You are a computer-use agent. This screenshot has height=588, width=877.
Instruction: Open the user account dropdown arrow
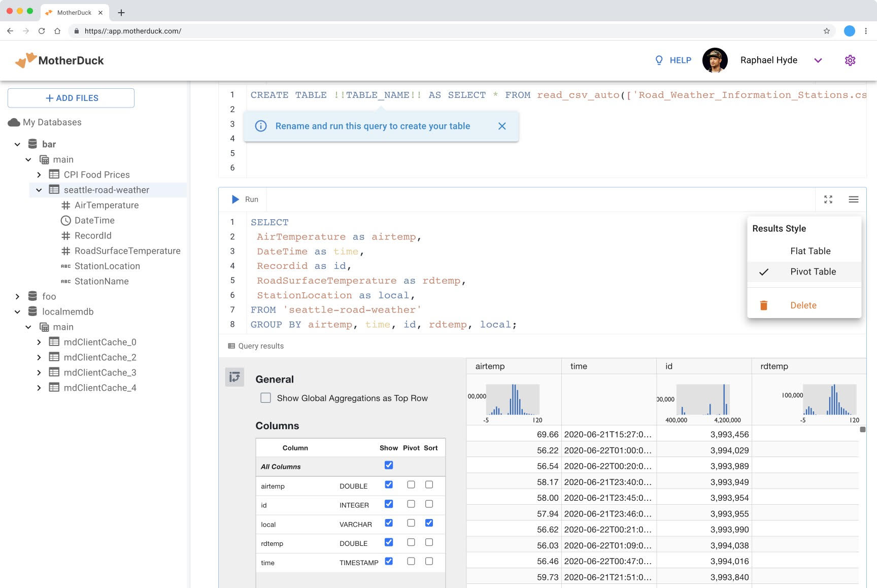tap(818, 60)
